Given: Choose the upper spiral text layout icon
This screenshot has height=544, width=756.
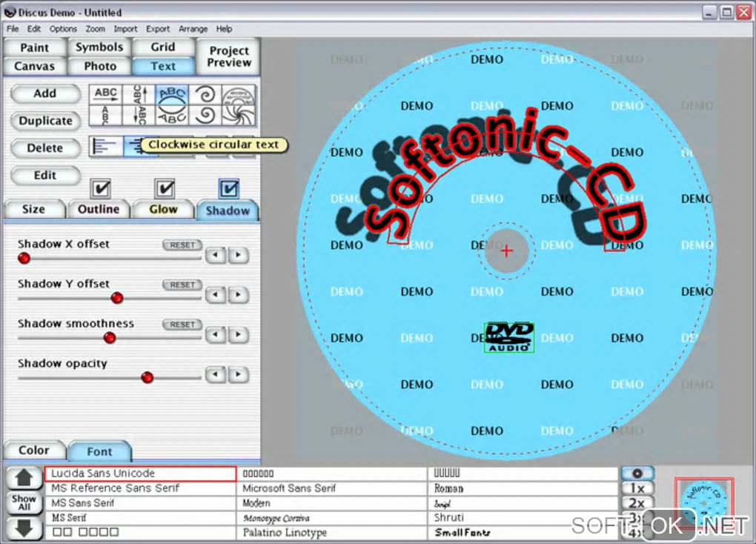Looking at the screenshot, I should (205, 94).
